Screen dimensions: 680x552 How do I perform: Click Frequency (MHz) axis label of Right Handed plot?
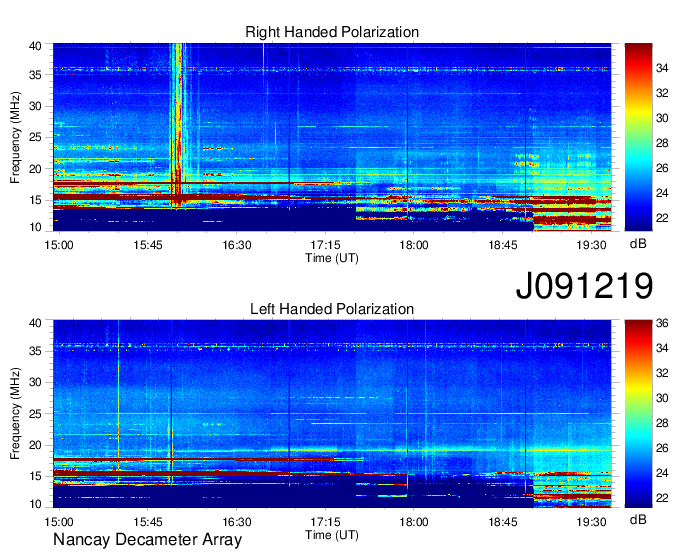coord(15,137)
